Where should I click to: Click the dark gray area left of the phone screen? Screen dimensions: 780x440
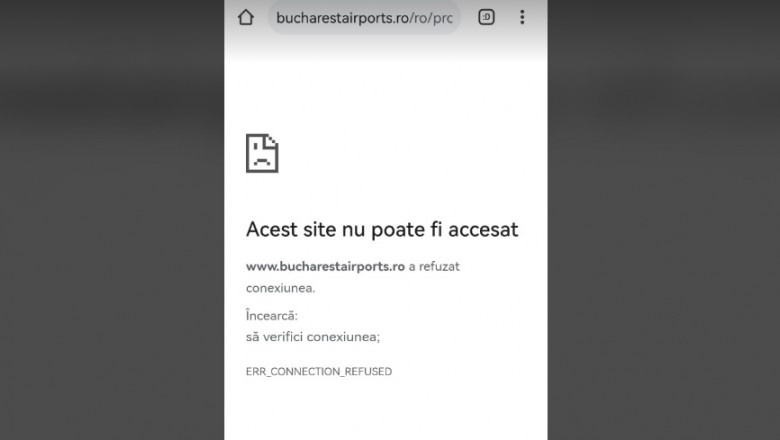[x=112, y=220]
